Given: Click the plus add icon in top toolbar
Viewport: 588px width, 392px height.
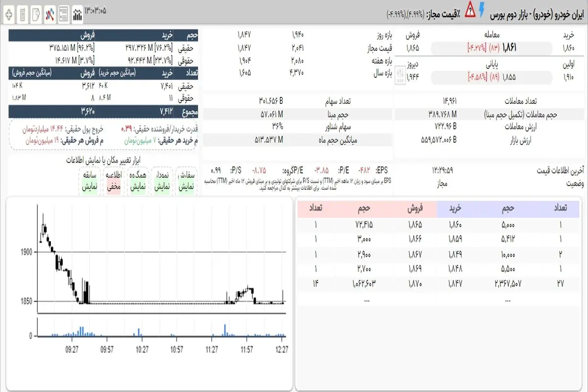Looking at the screenshot, I should coord(9,14).
